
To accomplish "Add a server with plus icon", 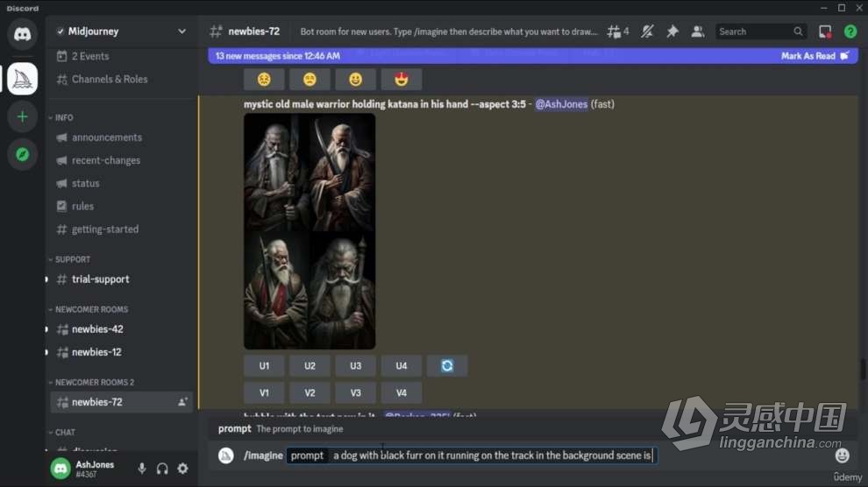I will [x=22, y=116].
